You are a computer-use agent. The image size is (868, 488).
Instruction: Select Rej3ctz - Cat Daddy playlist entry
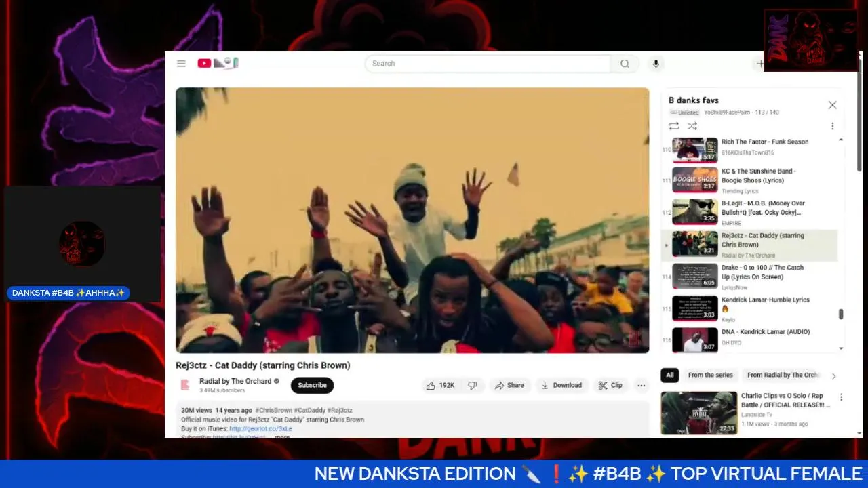tap(749, 245)
